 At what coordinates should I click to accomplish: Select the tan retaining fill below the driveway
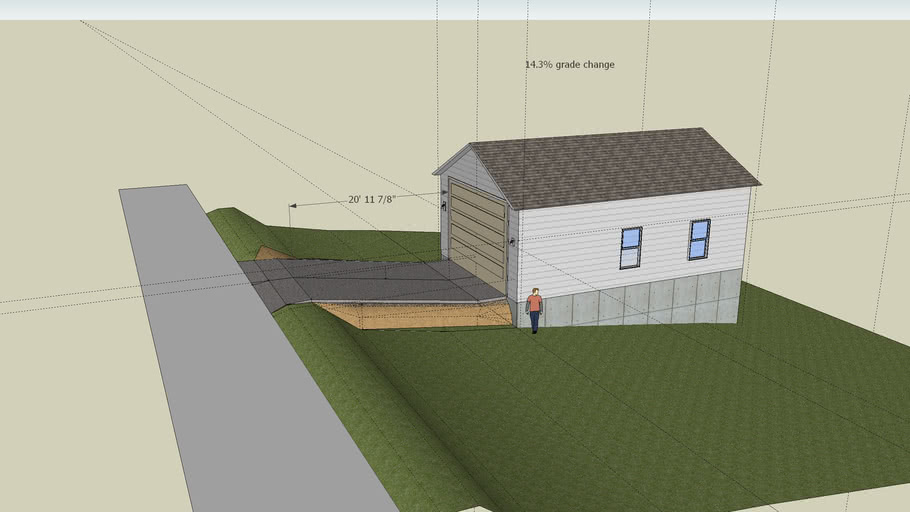coord(420,315)
